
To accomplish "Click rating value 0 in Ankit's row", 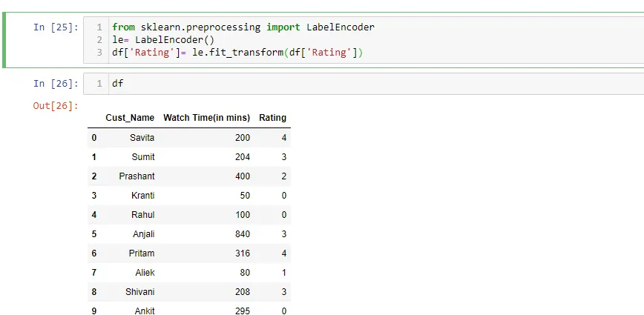I will (284, 311).
